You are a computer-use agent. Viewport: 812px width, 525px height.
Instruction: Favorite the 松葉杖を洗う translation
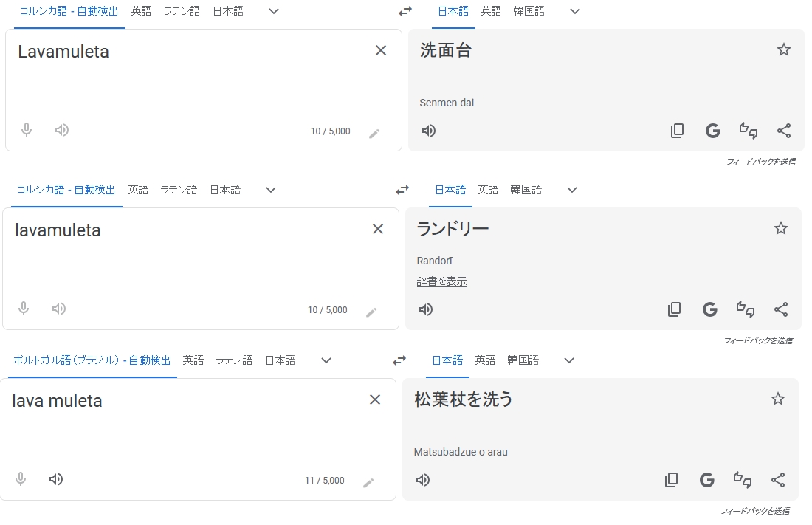point(777,399)
